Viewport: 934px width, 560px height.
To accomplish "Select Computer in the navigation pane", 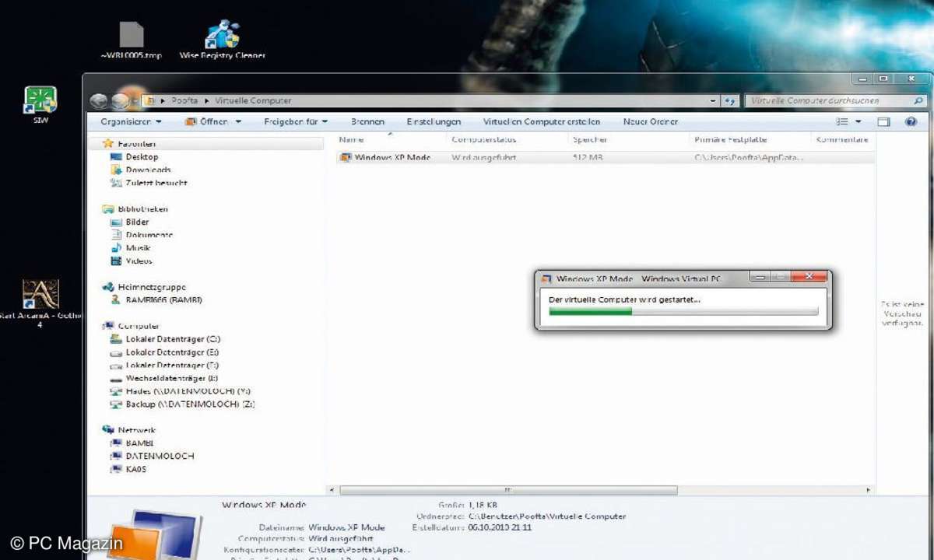I will (132, 326).
